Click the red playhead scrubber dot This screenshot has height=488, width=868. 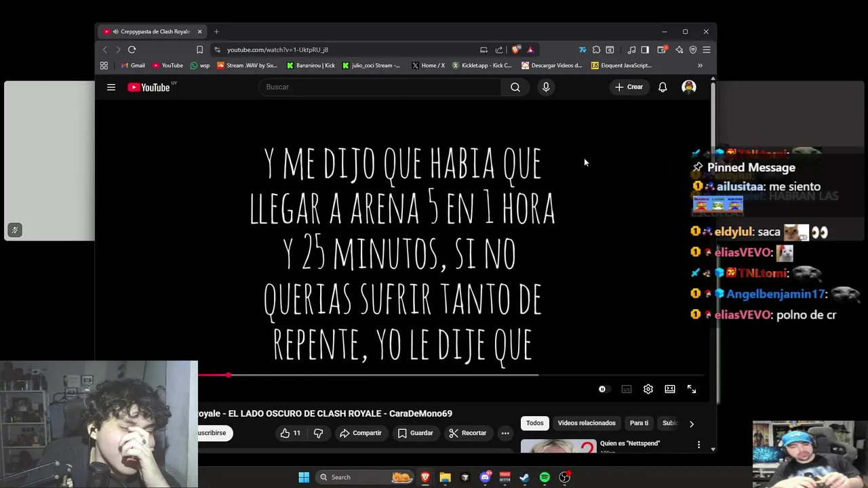point(229,375)
